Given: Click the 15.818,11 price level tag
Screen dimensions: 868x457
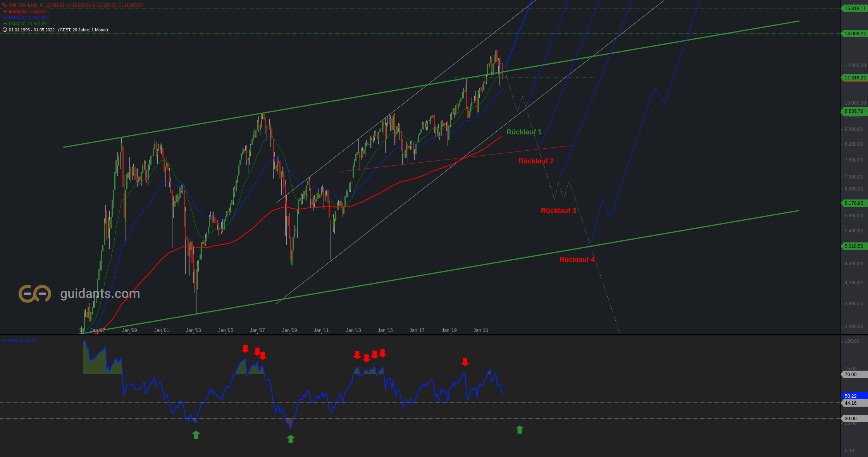Looking at the screenshot, I should pyautogui.click(x=854, y=9).
